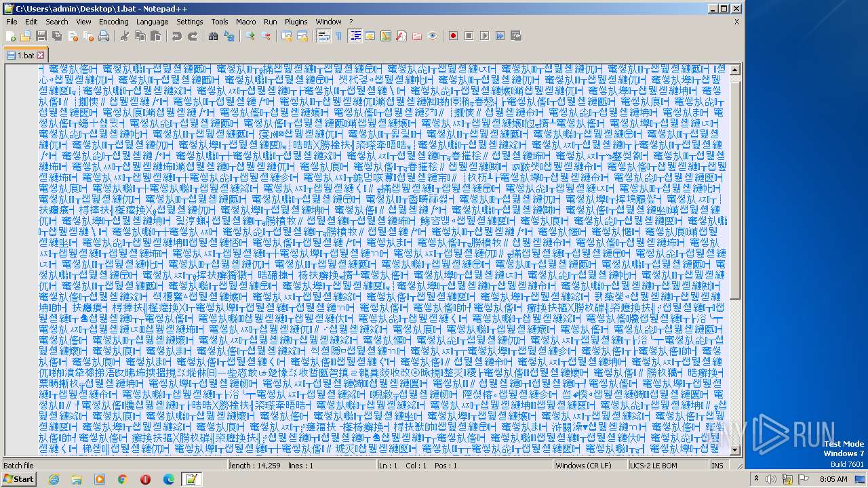Click the Zoom Out toolbar icon

click(x=266, y=36)
